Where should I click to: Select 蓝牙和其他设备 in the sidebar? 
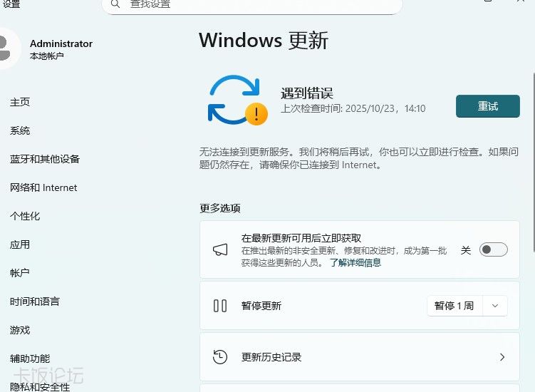45,159
